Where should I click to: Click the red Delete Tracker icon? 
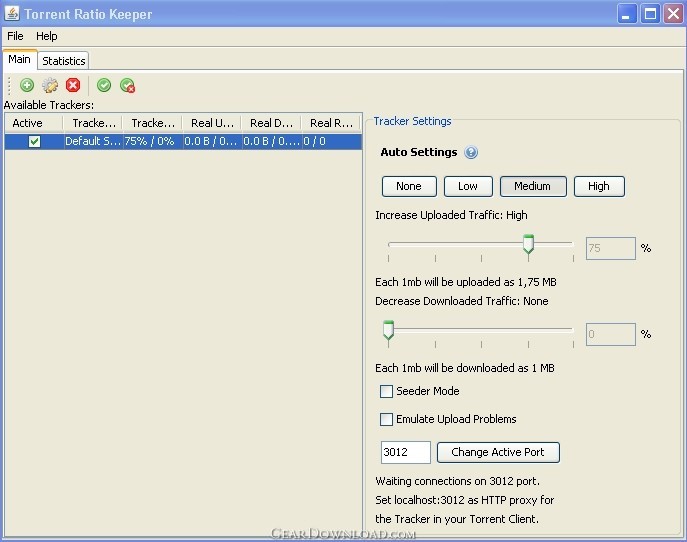point(73,85)
